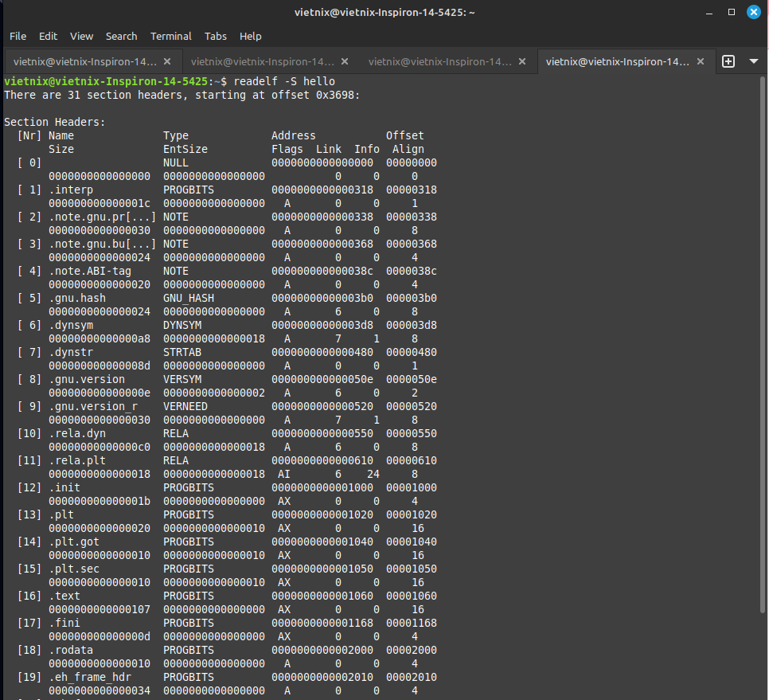Screen dimensions: 769x700
Task: Open the Tabs menu
Action: click(215, 37)
